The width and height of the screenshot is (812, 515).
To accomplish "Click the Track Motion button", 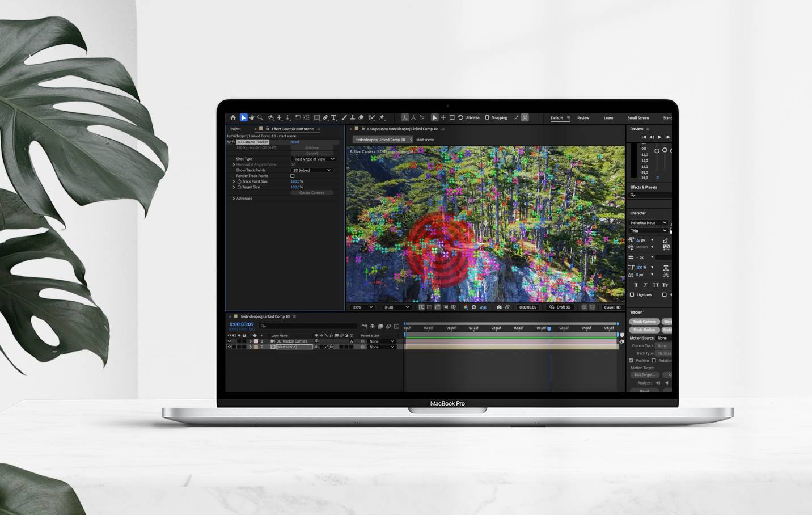I will (x=644, y=330).
